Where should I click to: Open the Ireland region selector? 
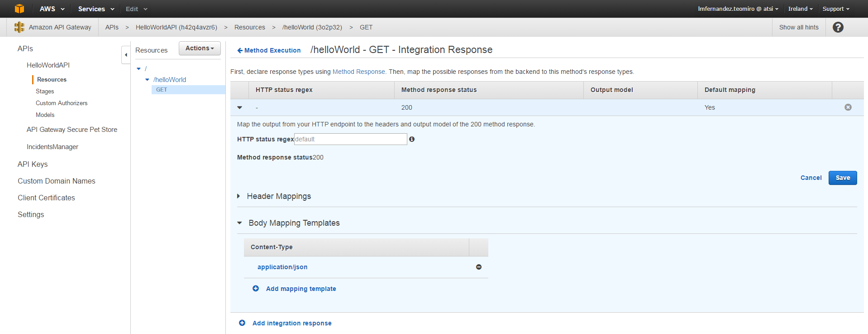(x=800, y=9)
